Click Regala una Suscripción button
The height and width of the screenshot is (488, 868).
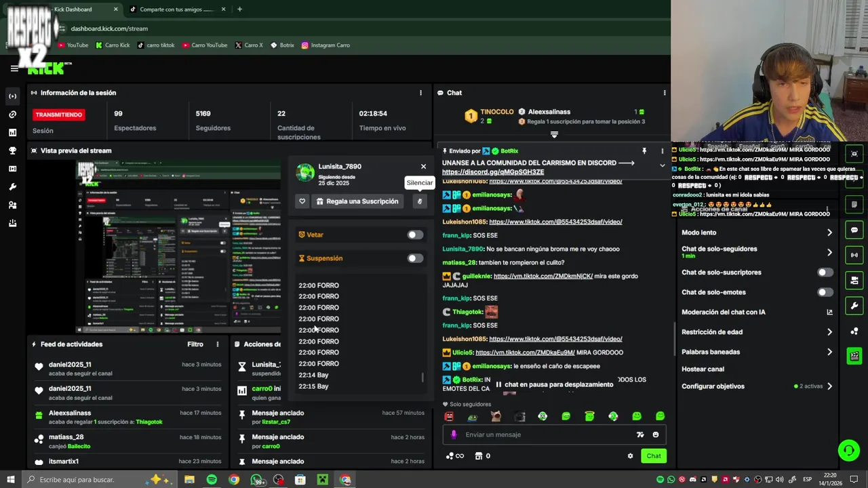point(357,201)
